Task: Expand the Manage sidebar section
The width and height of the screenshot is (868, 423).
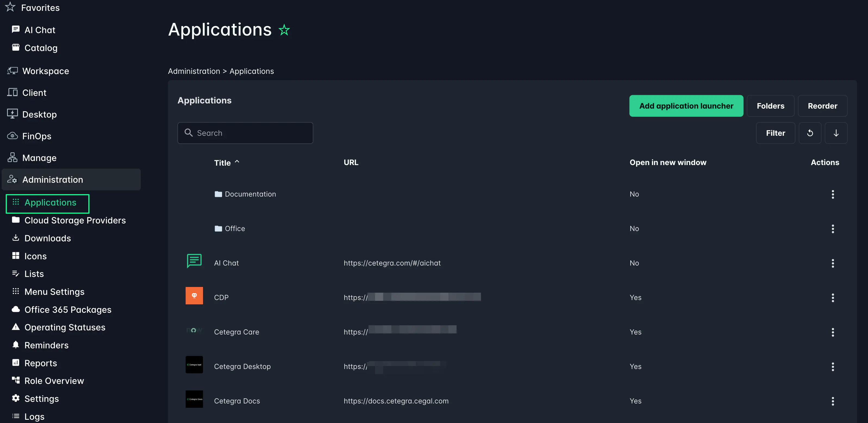Action: 39,158
